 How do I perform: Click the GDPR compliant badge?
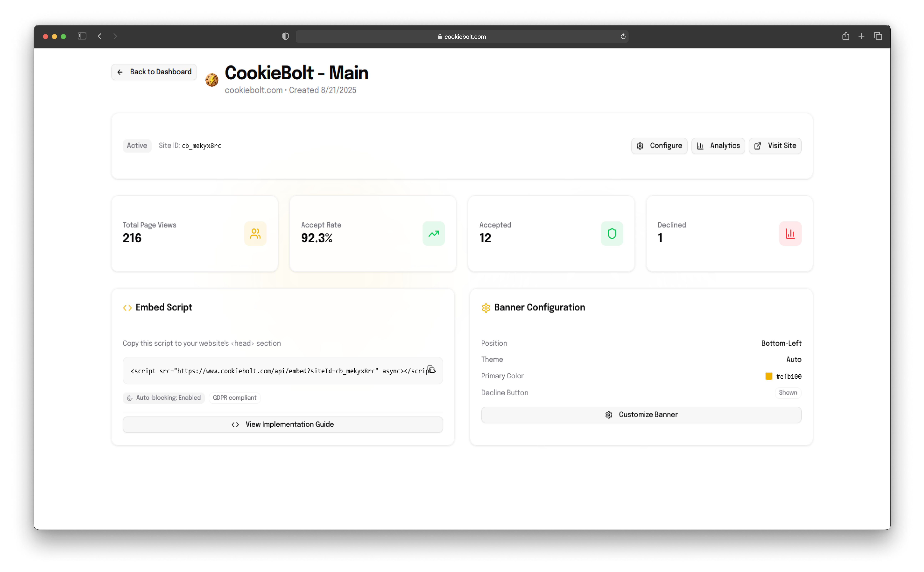(234, 398)
